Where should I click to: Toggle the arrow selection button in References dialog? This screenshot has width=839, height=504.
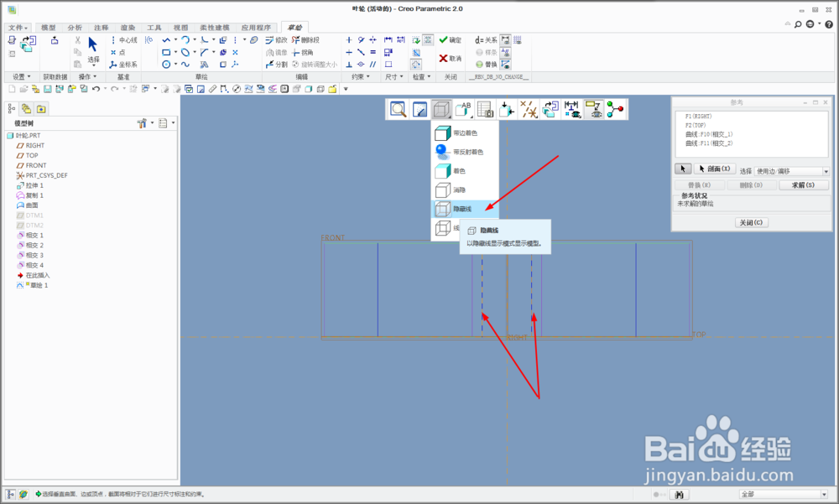click(x=683, y=169)
